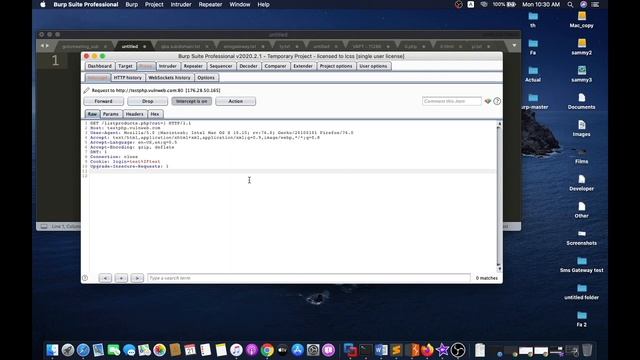Launch Google Chrome from the Dock

coord(267,350)
